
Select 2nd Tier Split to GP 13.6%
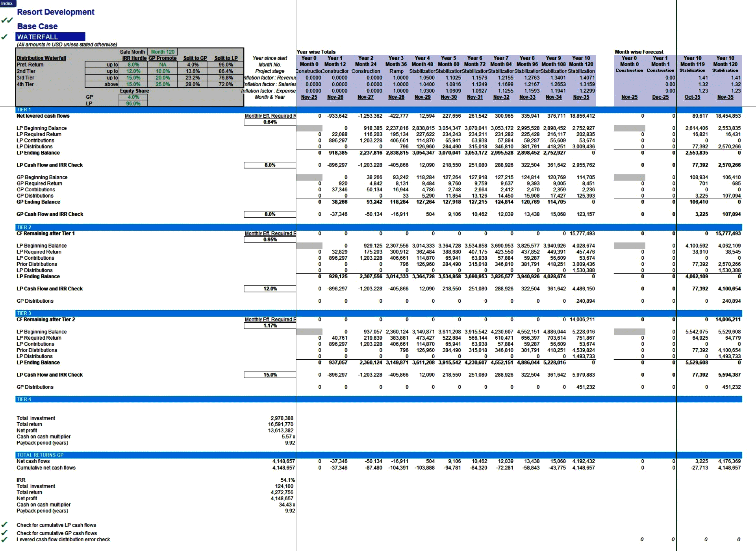tap(193, 71)
